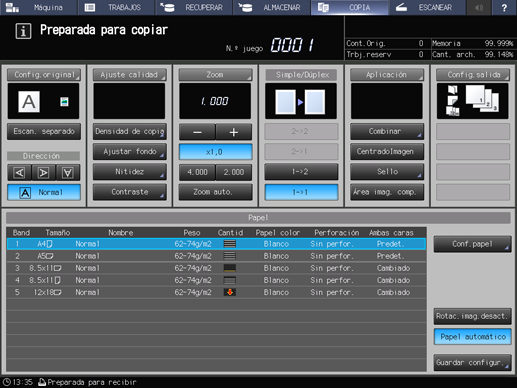517x388 pixels.
Task: Open Ajustar fondo adjustment
Action: click(x=130, y=152)
